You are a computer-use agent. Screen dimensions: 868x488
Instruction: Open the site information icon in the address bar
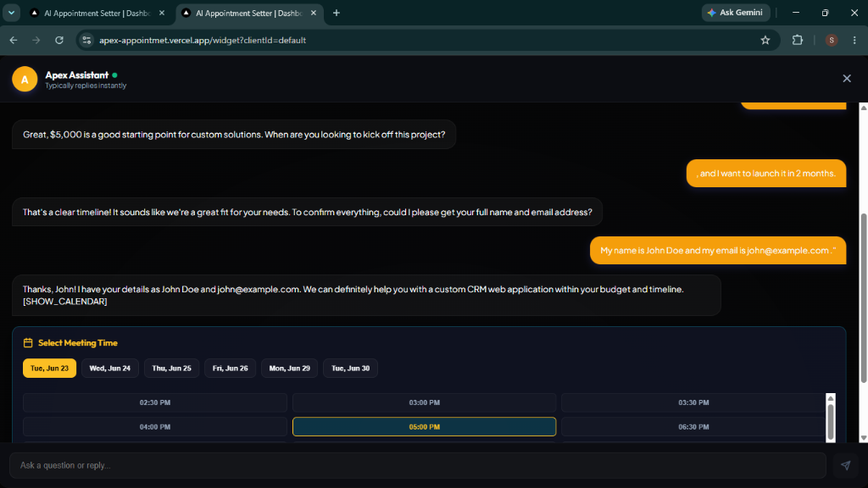pos(87,40)
